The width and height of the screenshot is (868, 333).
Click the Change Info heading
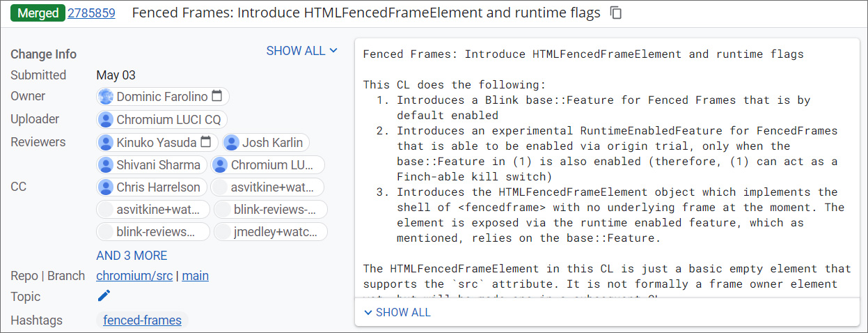point(44,54)
